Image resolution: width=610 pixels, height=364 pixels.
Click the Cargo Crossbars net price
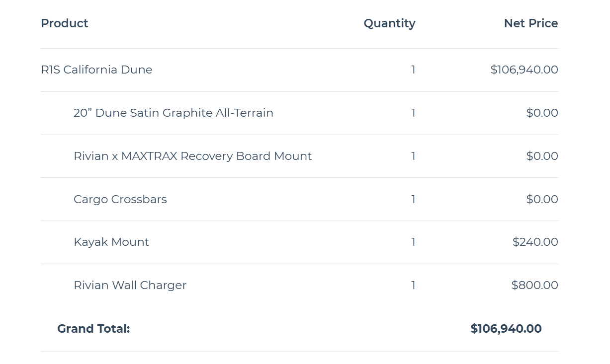tap(542, 199)
